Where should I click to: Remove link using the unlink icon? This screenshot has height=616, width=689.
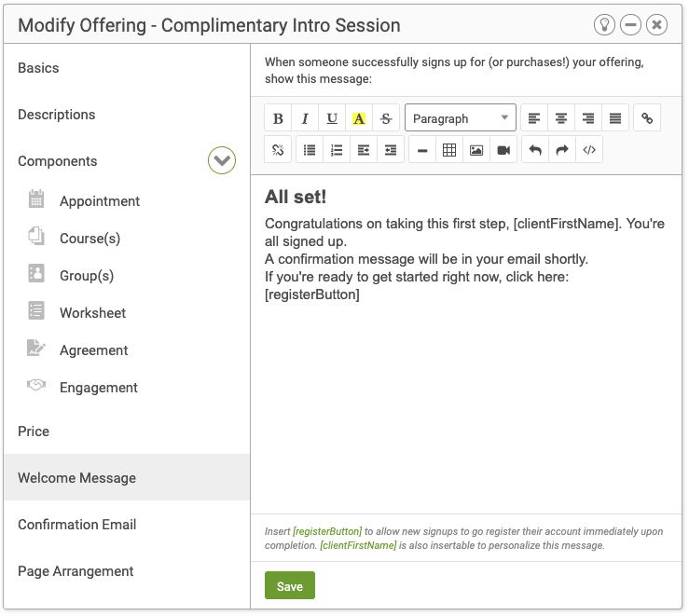tap(278, 150)
